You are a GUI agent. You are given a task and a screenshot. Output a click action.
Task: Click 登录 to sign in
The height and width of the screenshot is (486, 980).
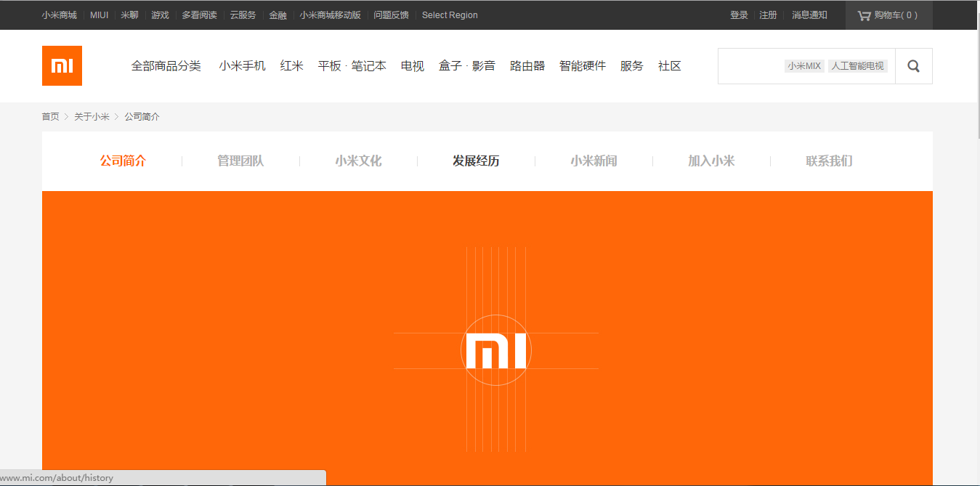(x=739, y=15)
